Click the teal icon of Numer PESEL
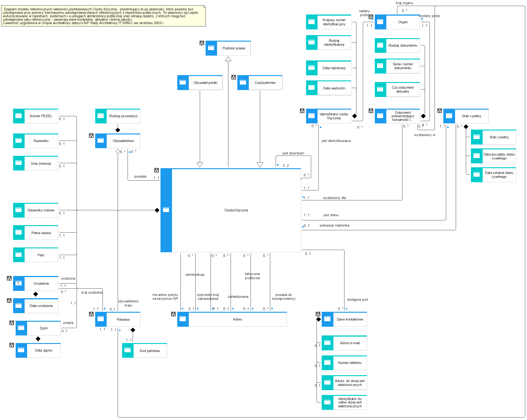This screenshot has width=527, height=420. pyautogui.click(x=19, y=116)
